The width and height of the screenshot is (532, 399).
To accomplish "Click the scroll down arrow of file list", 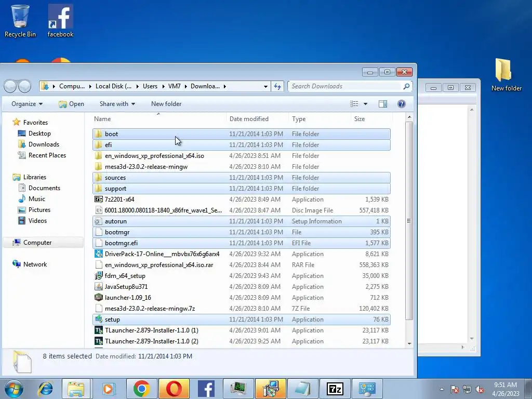I will pyautogui.click(x=409, y=344).
